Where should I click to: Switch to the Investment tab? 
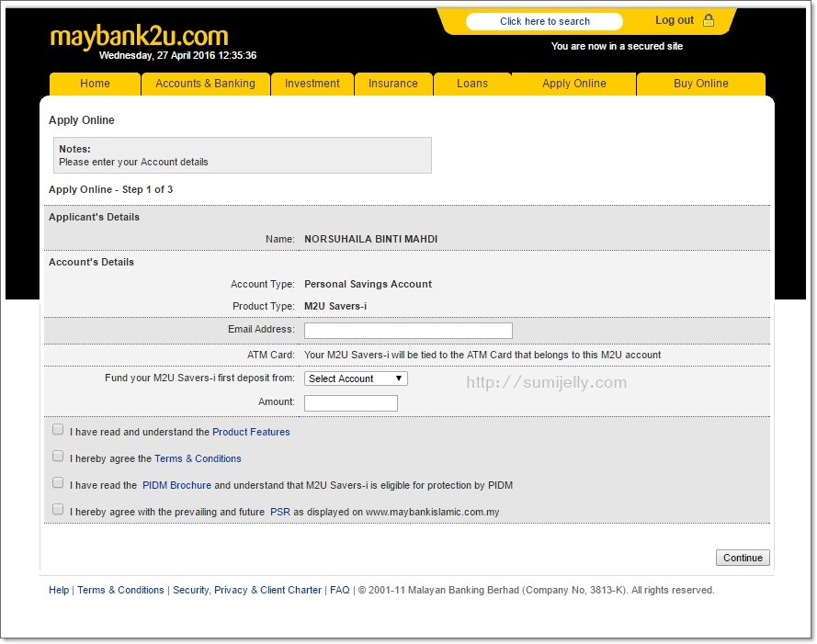[x=312, y=84]
